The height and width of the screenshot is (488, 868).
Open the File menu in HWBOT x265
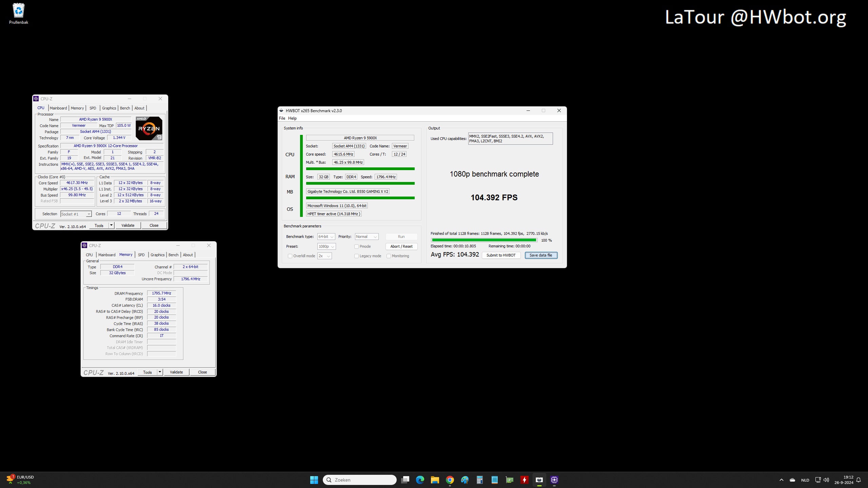pyautogui.click(x=282, y=118)
